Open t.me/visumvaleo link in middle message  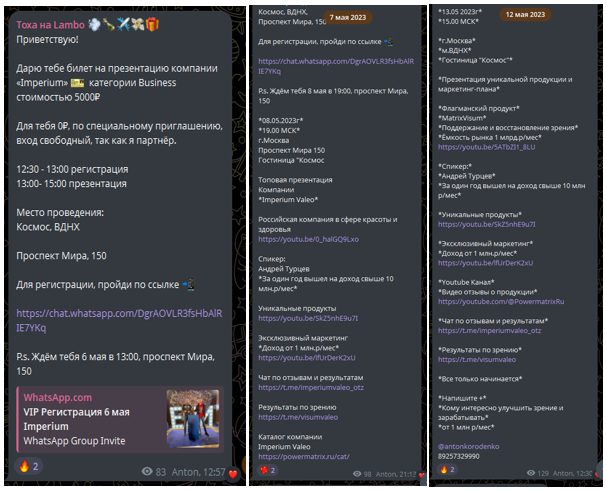(298, 417)
